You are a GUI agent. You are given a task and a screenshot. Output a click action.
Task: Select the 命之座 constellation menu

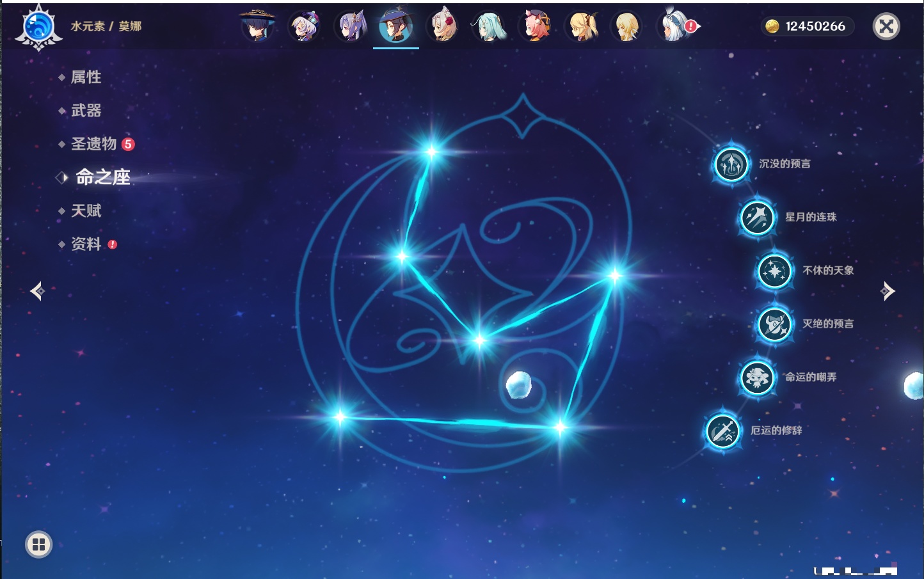point(102,177)
